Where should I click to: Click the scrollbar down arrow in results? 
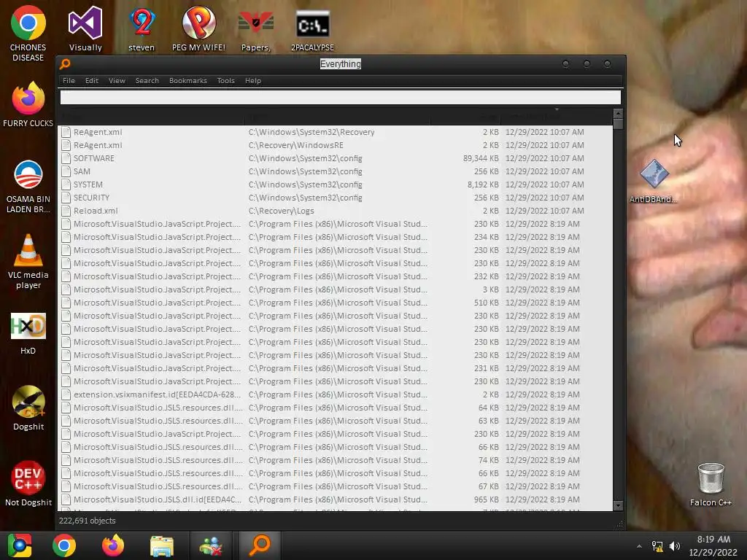618,506
